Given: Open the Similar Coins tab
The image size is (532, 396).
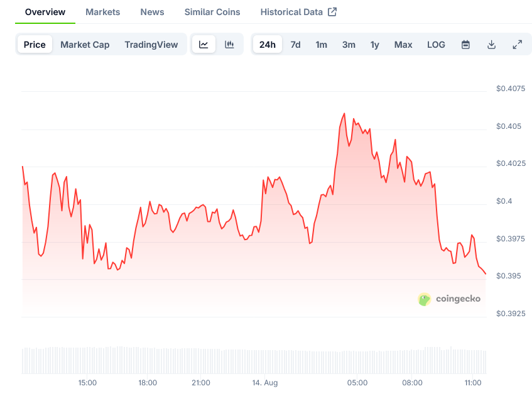Looking at the screenshot, I should [x=212, y=12].
